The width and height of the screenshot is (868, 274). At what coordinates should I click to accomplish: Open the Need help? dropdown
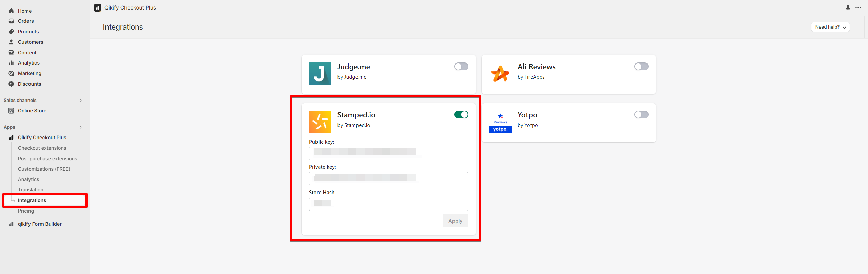coord(830,27)
